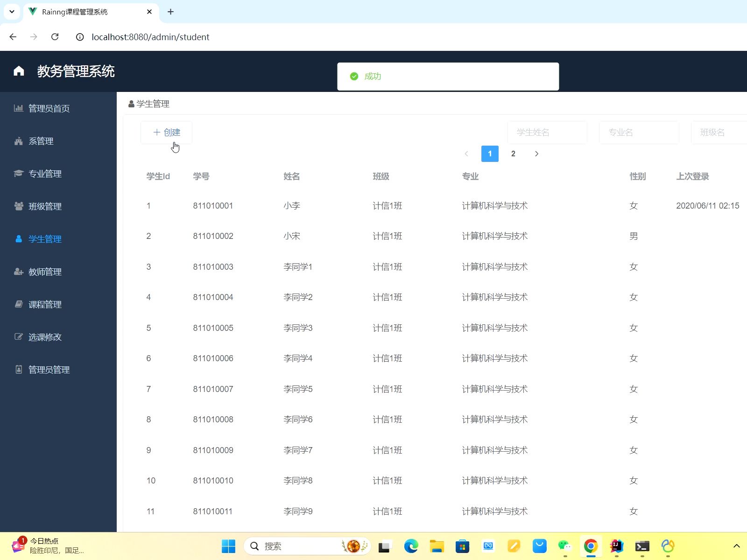Click name 李同学9 in table

tap(298, 511)
